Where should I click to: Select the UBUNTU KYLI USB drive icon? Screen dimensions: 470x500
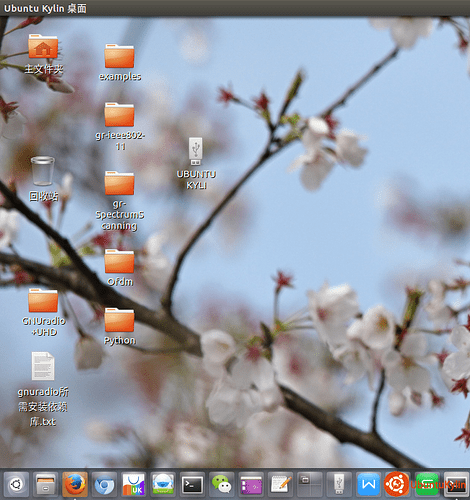[x=196, y=163]
